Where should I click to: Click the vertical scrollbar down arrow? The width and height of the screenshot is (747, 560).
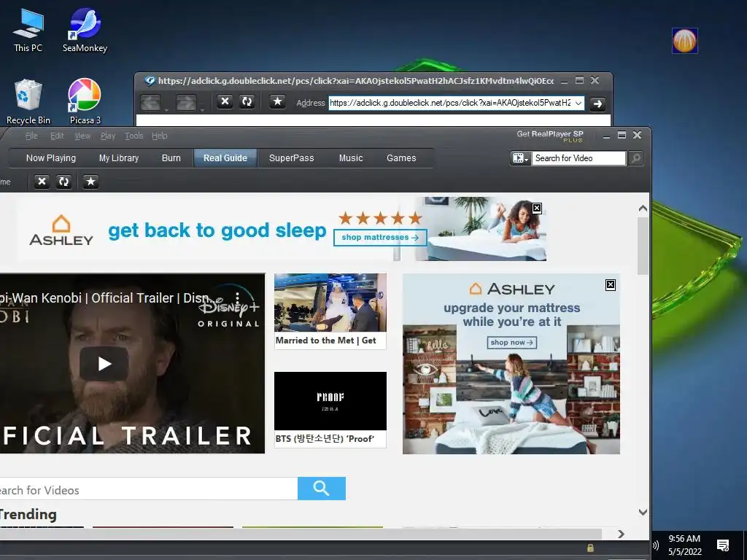click(x=643, y=513)
